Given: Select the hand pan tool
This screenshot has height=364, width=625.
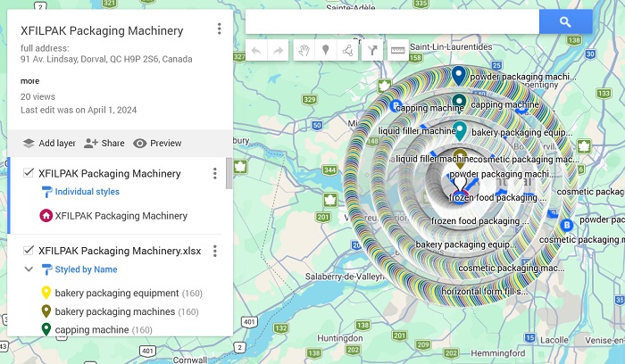Looking at the screenshot, I should [x=304, y=51].
